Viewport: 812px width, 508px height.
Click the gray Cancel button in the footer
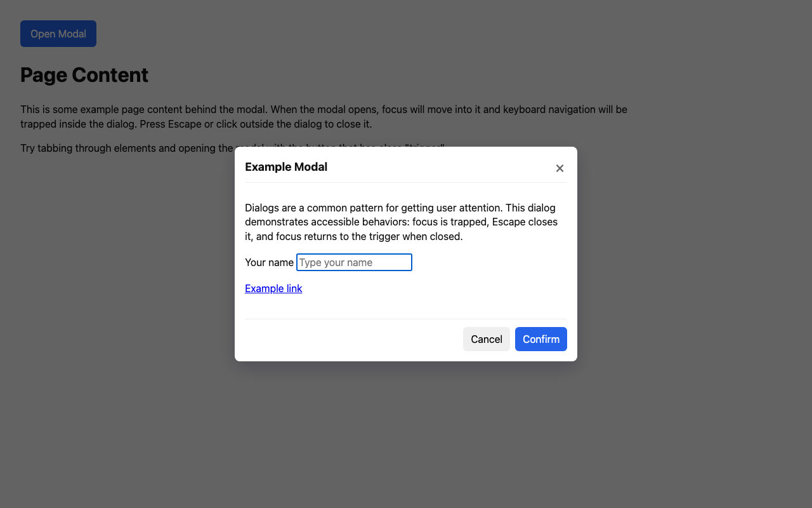(x=486, y=338)
